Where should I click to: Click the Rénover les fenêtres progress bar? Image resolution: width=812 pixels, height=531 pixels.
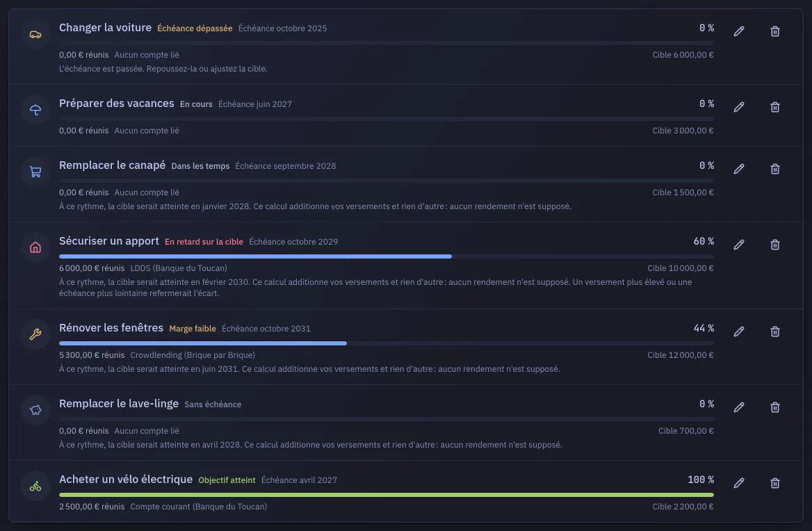[x=387, y=343]
